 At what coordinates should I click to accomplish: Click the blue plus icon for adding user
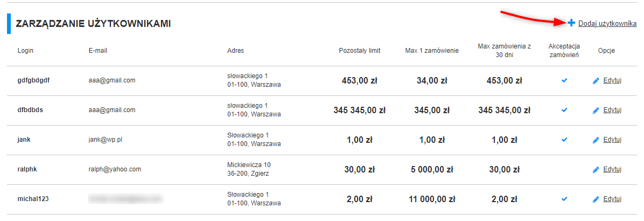point(571,23)
